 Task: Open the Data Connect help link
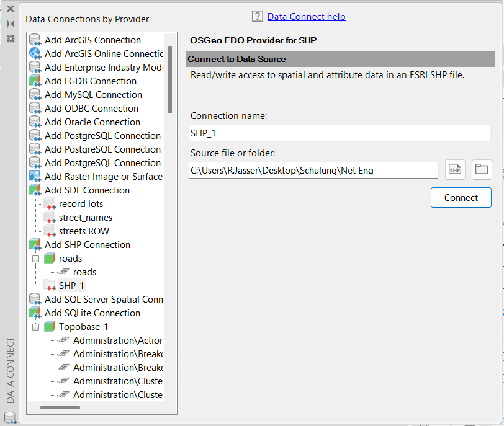tap(306, 17)
